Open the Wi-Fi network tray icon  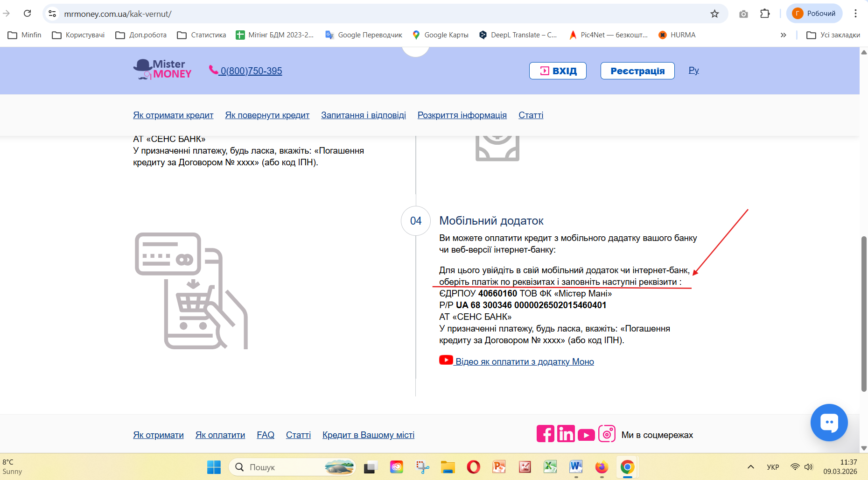795,467
